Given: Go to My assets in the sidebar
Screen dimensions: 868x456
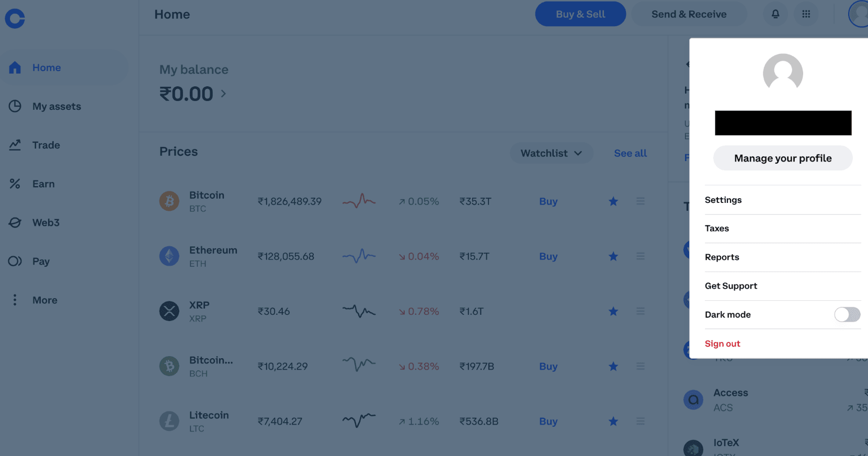Looking at the screenshot, I should coord(56,106).
